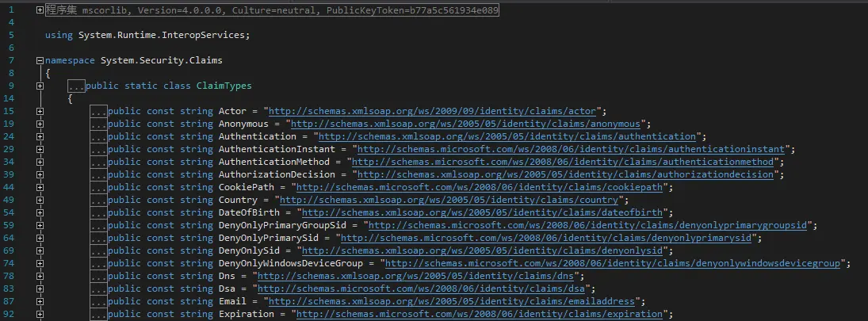Open the claims/authorizationdecision URL link
Viewport: 868px width, 321px height.
(x=565, y=175)
